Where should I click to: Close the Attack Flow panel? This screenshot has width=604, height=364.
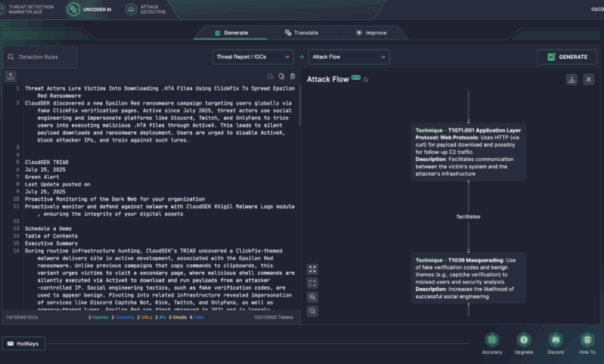click(x=589, y=80)
